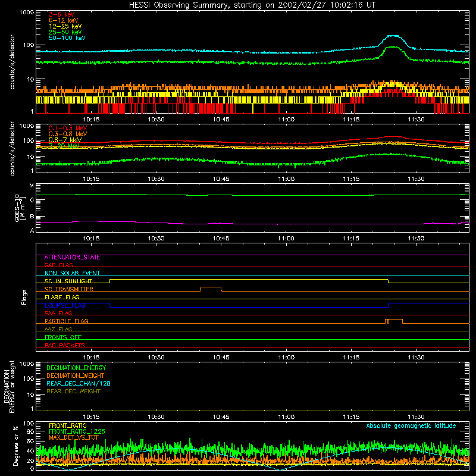The height and width of the screenshot is (476, 476).
Task: Click the PARTICLE_FLAG label
Action: coord(67,321)
